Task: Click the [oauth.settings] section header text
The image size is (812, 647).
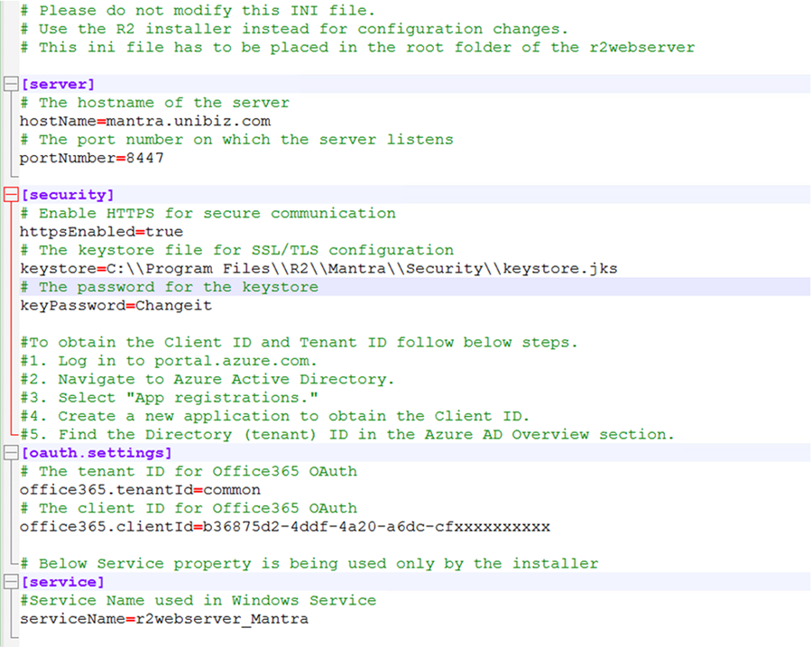Action: pos(96,453)
